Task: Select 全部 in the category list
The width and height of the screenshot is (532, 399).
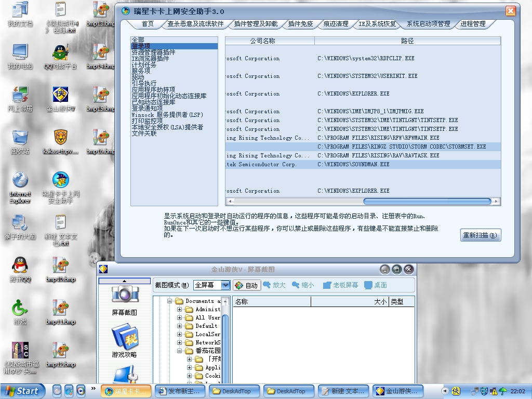Action: click(174, 40)
